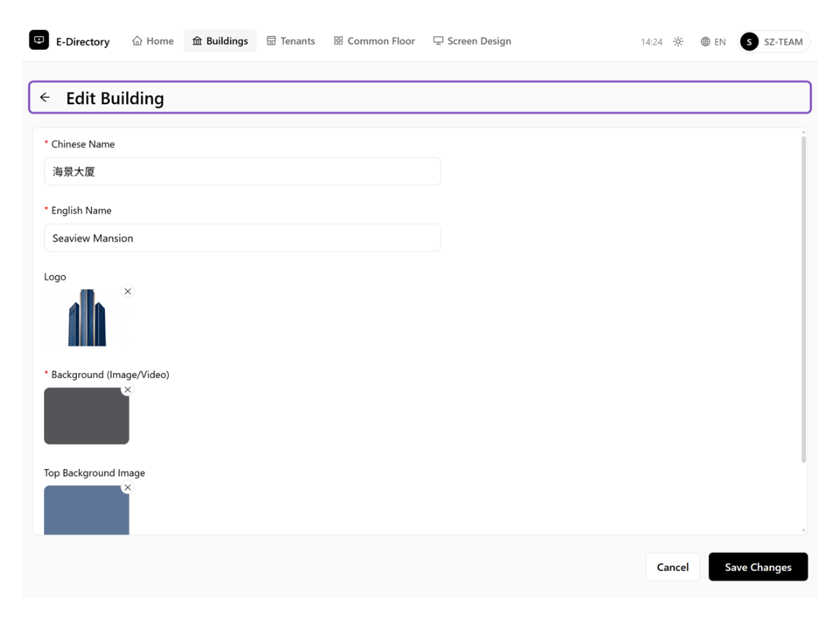
Task: Open the Screen Design tab
Action: pyautogui.click(x=472, y=41)
